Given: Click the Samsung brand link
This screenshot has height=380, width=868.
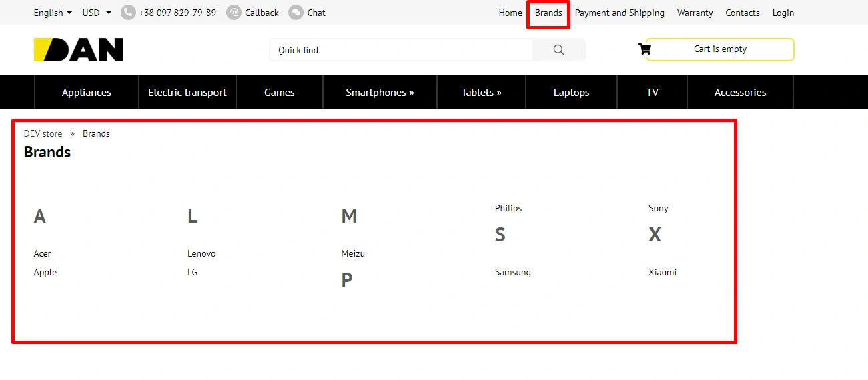Looking at the screenshot, I should coord(513,272).
